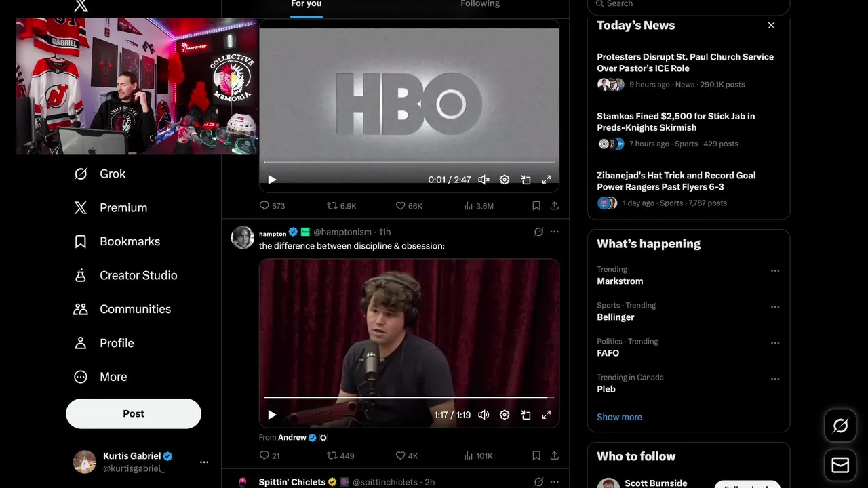Click the Search input field
868x488 pixels.
[688, 5]
